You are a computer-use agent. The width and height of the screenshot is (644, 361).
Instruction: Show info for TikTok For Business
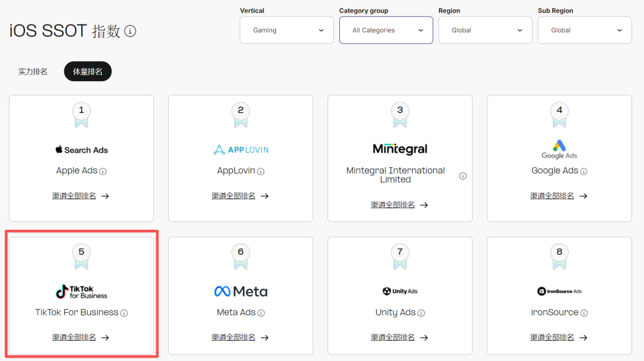[124, 313]
